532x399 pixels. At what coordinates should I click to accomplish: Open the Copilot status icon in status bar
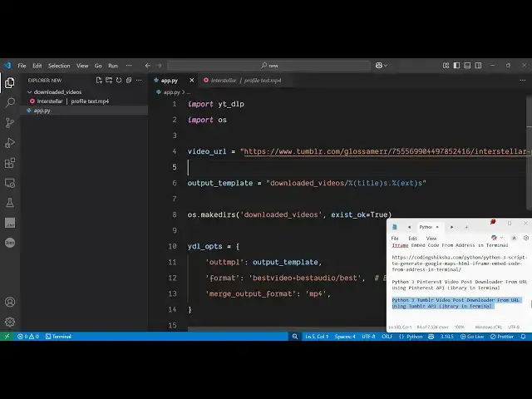431,337
